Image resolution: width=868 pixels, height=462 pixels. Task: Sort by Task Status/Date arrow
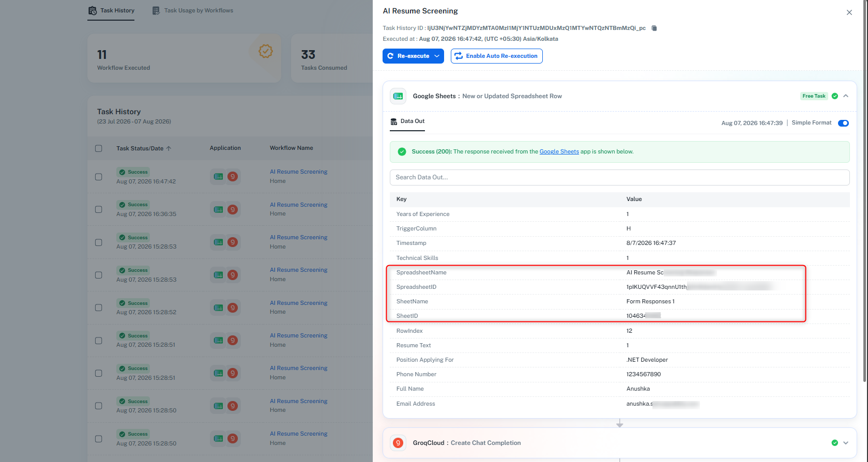[x=169, y=148]
